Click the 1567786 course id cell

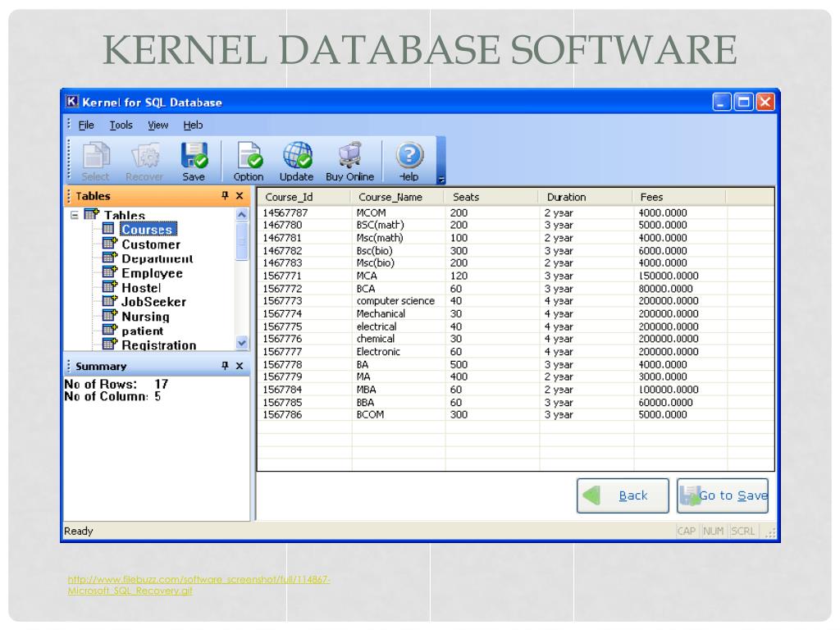pos(282,414)
